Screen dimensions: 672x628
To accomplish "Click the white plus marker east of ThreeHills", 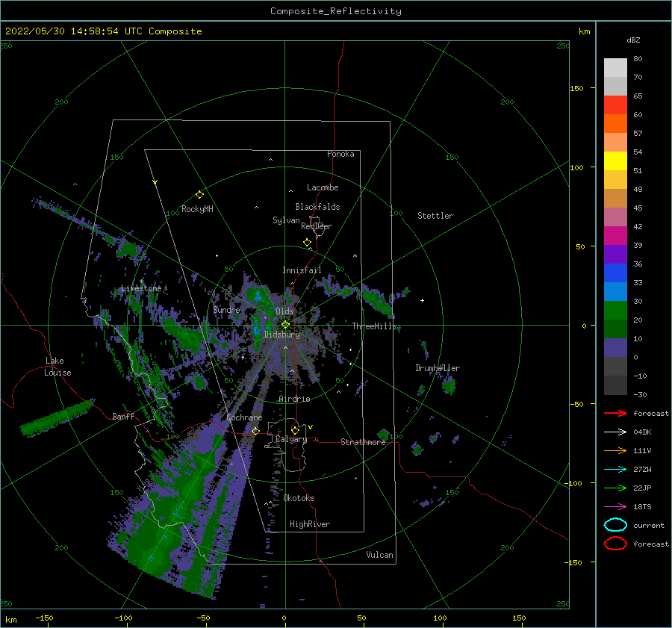I will (x=422, y=300).
